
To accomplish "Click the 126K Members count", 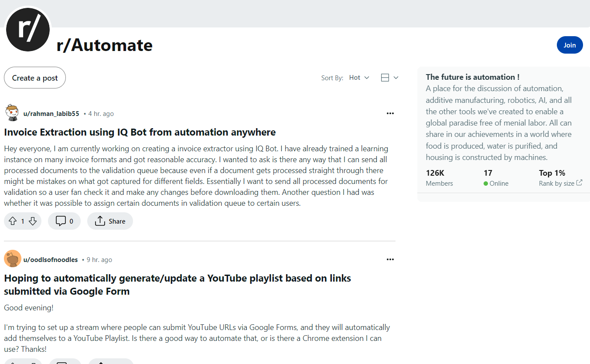I will 440,178.
